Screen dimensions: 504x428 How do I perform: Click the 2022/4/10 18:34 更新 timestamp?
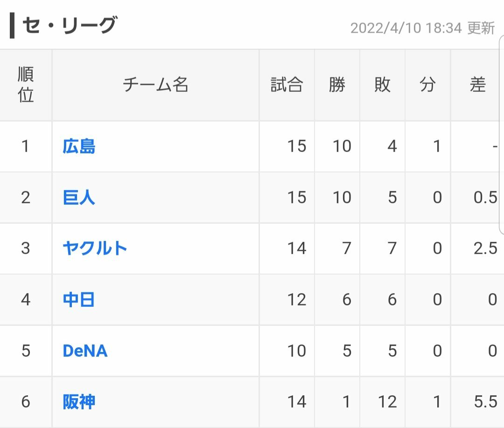point(422,28)
